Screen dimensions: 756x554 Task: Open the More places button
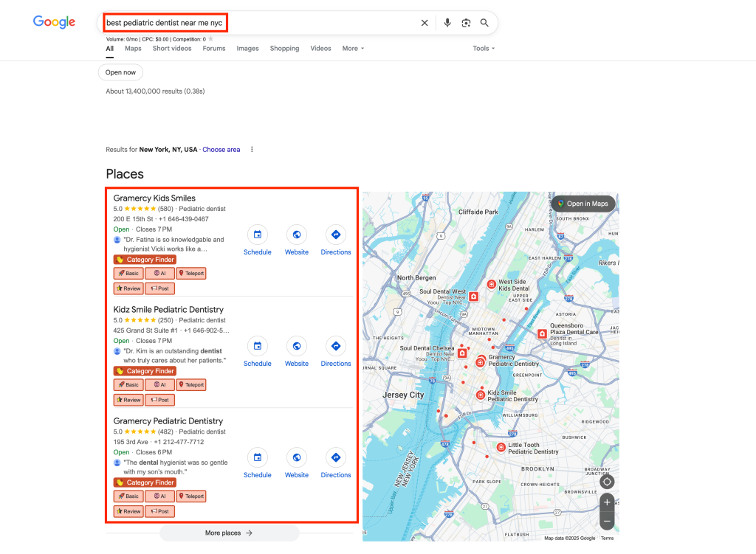tap(229, 533)
